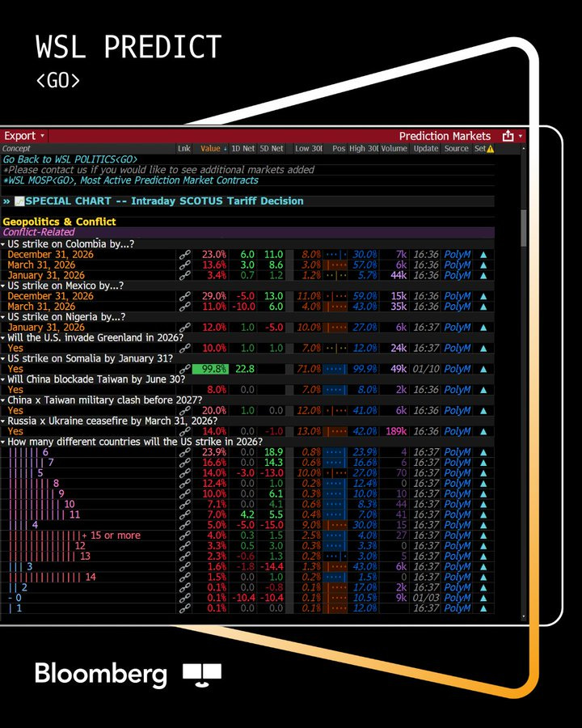Click Pos range bar for Mexico December 31, 2026
The image size is (582, 728).
pos(335,296)
